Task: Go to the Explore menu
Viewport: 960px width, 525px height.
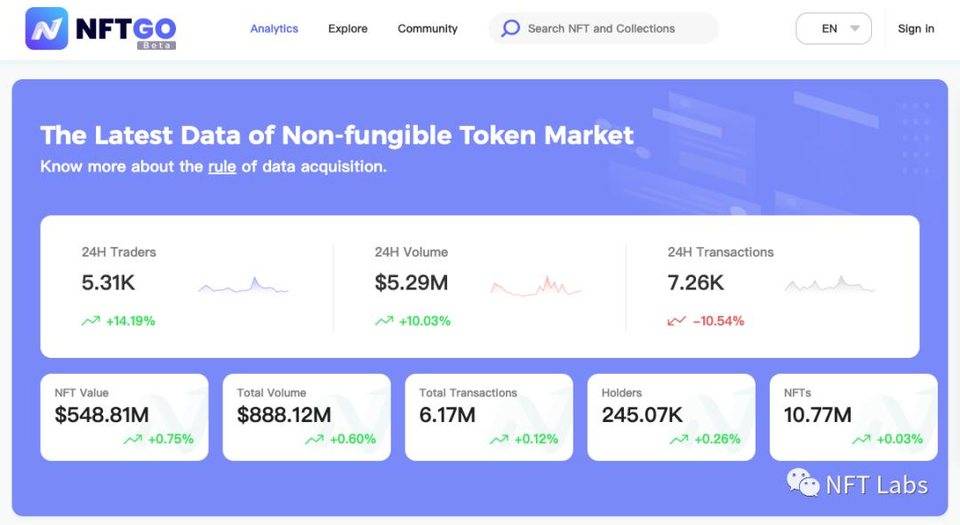Action: [x=348, y=29]
